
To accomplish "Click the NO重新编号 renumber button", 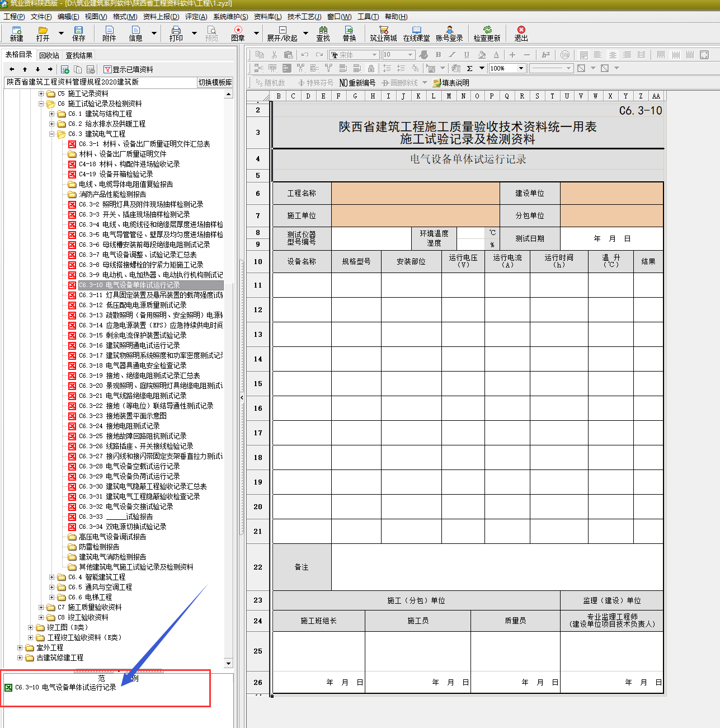I will click(357, 83).
